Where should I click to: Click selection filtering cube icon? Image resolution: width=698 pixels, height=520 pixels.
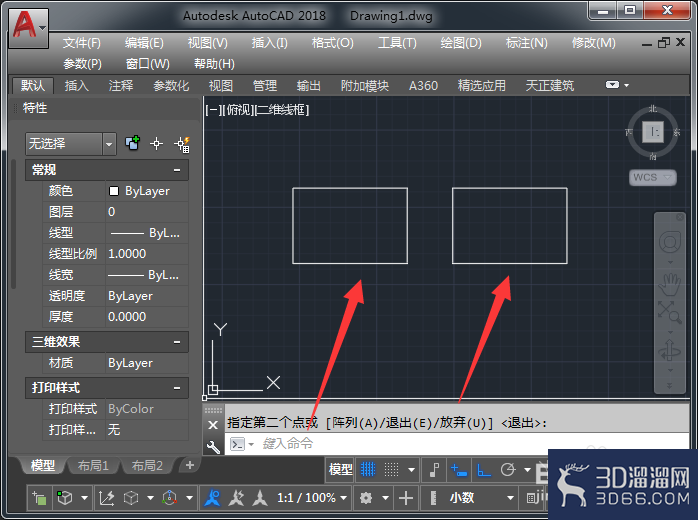pyautogui.click(x=131, y=498)
